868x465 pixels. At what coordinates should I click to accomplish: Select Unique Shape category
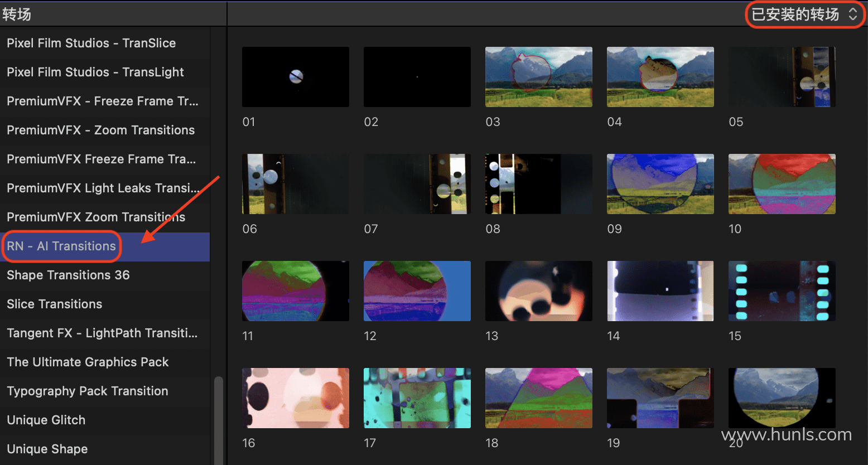105,449
